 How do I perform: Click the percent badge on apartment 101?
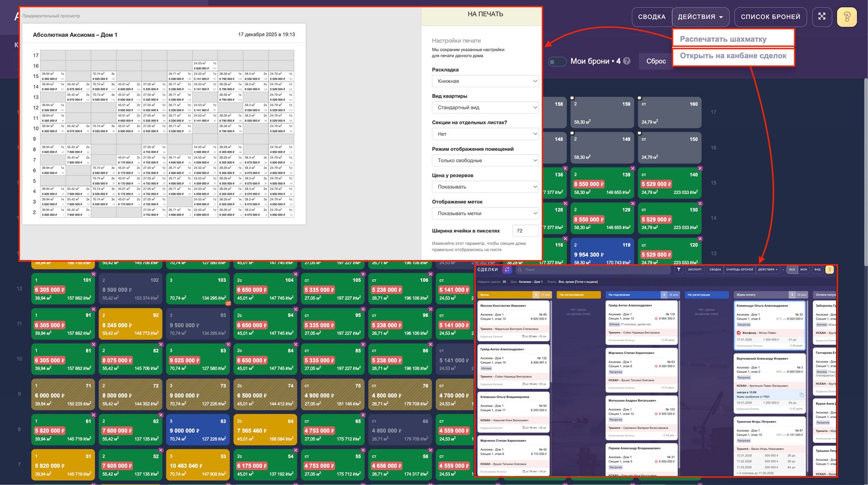pos(94,275)
